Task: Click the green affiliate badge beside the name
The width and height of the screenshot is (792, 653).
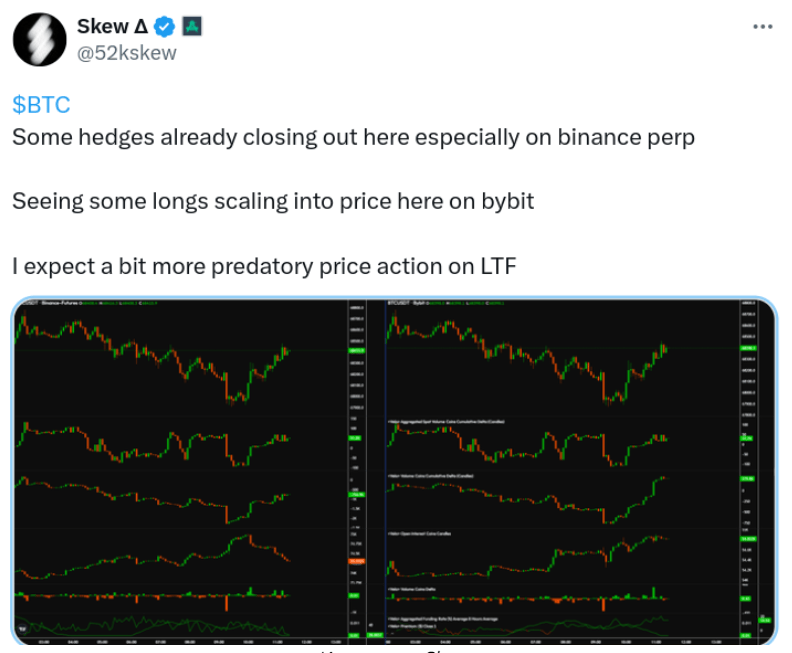Action: 192,27
